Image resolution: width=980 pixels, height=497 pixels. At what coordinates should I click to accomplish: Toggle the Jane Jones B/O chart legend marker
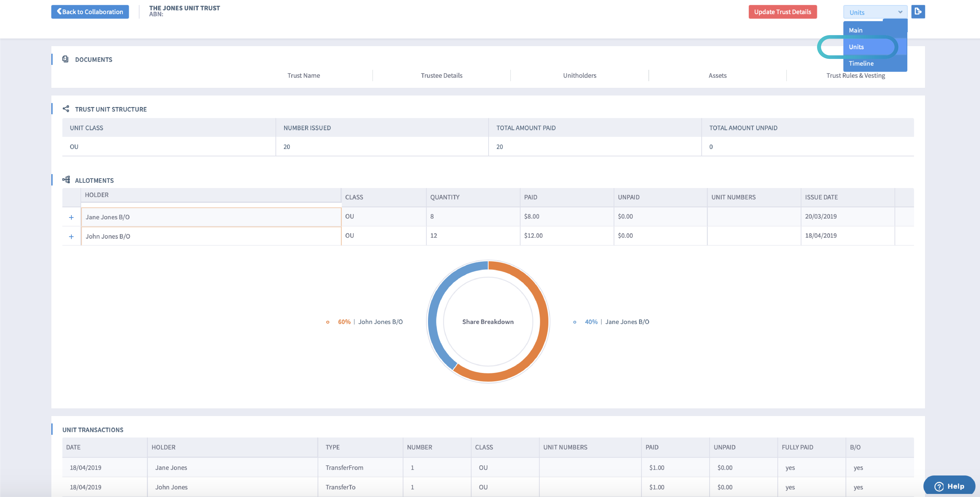(575, 322)
